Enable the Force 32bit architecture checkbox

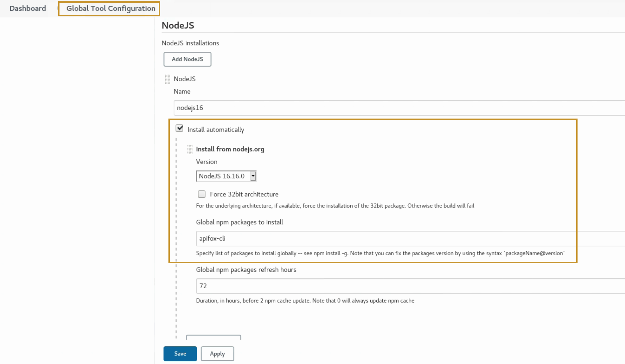point(202,194)
